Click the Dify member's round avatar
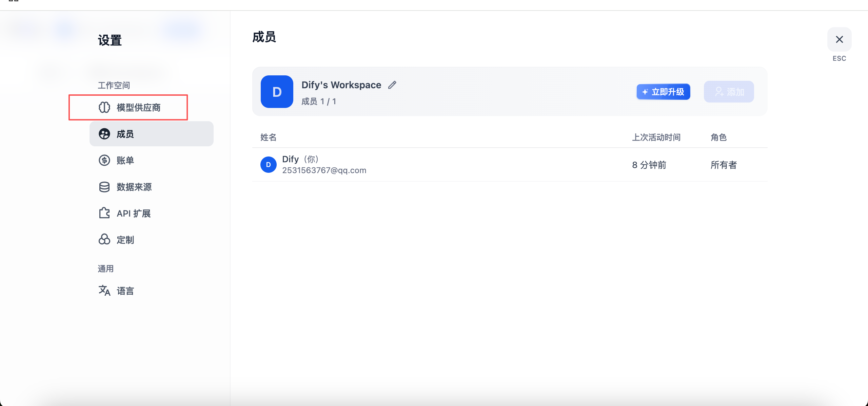 [269, 165]
